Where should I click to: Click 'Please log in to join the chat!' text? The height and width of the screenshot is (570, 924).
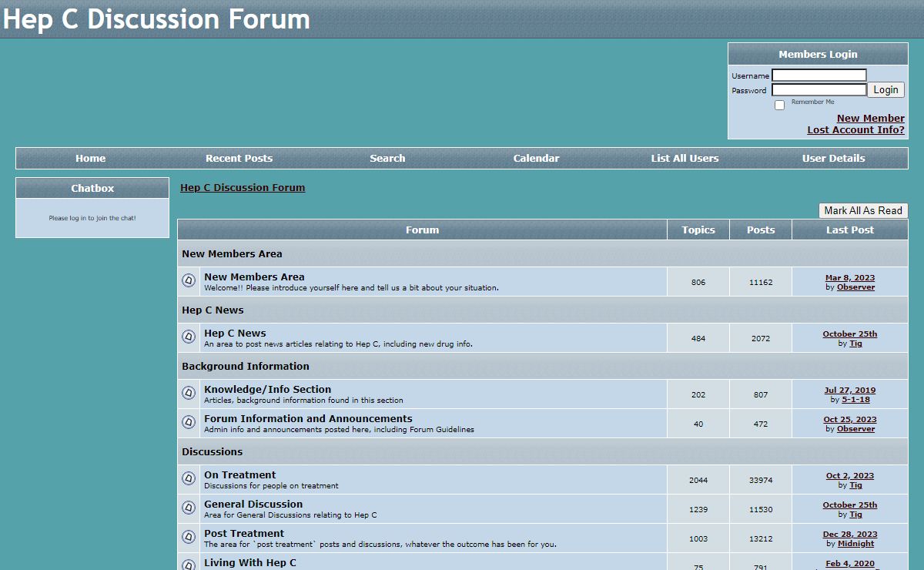point(92,218)
